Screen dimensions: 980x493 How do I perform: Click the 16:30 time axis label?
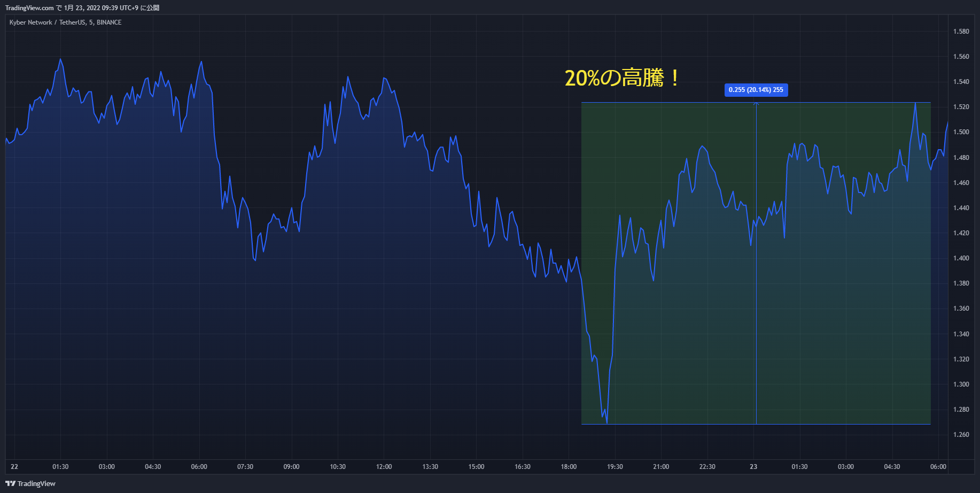click(x=523, y=467)
